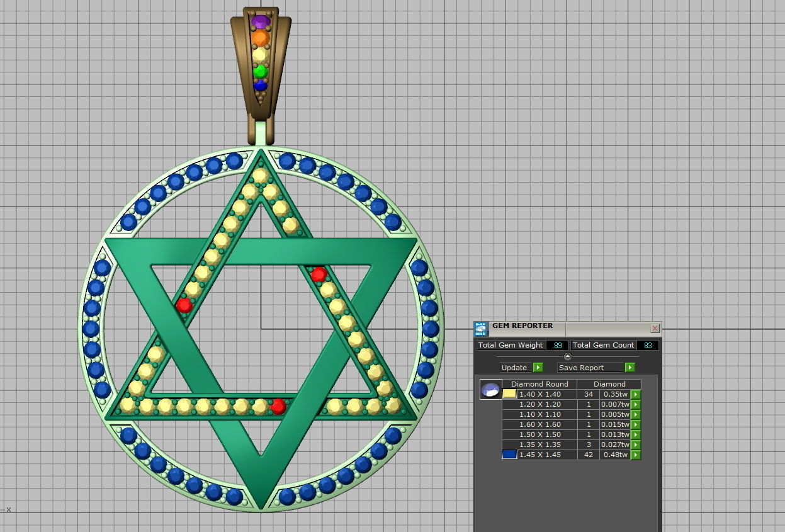Click the Total Gem Count value 83
Viewport: 785px width, 532px height.
click(x=648, y=345)
